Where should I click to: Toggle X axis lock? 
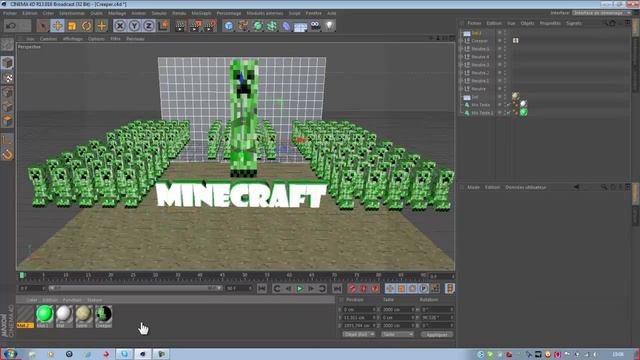tap(120, 26)
